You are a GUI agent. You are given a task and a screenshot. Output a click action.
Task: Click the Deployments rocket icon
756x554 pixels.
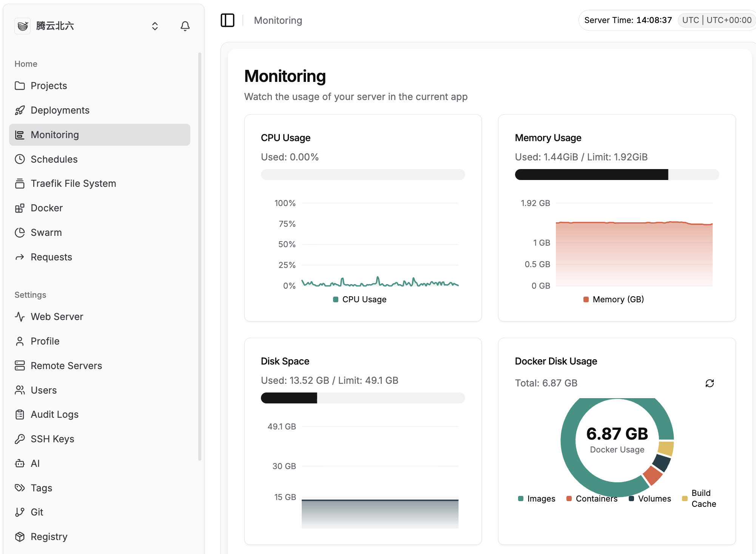(x=20, y=110)
